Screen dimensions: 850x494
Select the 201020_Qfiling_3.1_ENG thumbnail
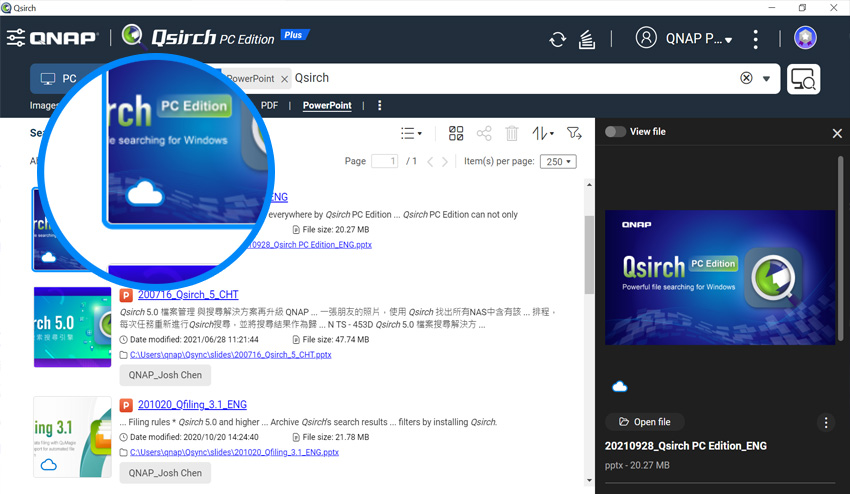click(72, 436)
